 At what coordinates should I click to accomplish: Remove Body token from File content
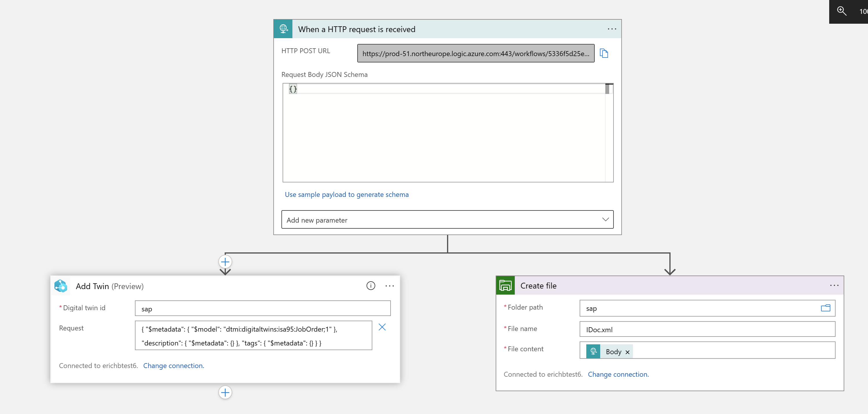pos(627,352)
